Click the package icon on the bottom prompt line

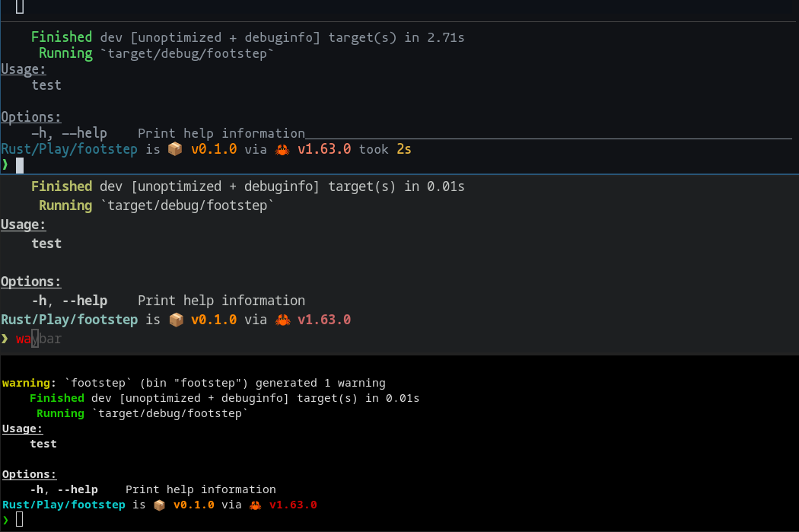pos(159,504)
